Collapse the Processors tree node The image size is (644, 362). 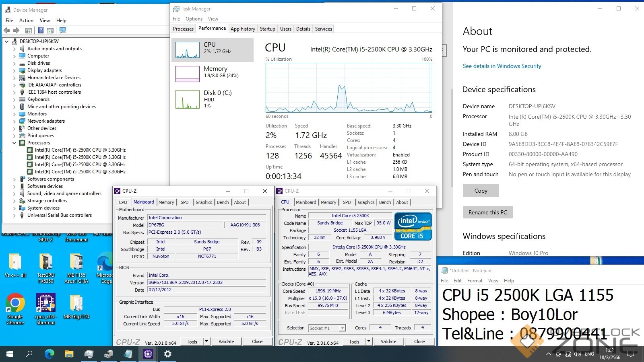14,143
